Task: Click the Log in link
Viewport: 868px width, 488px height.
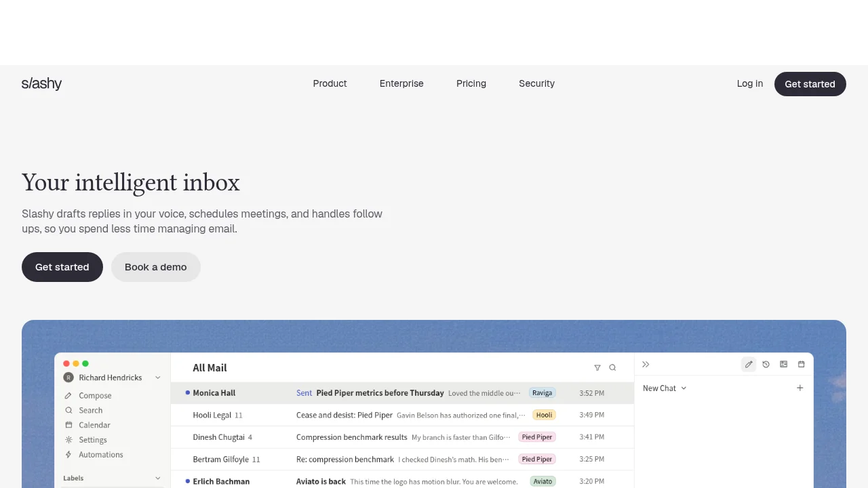Action: (750, 83)
